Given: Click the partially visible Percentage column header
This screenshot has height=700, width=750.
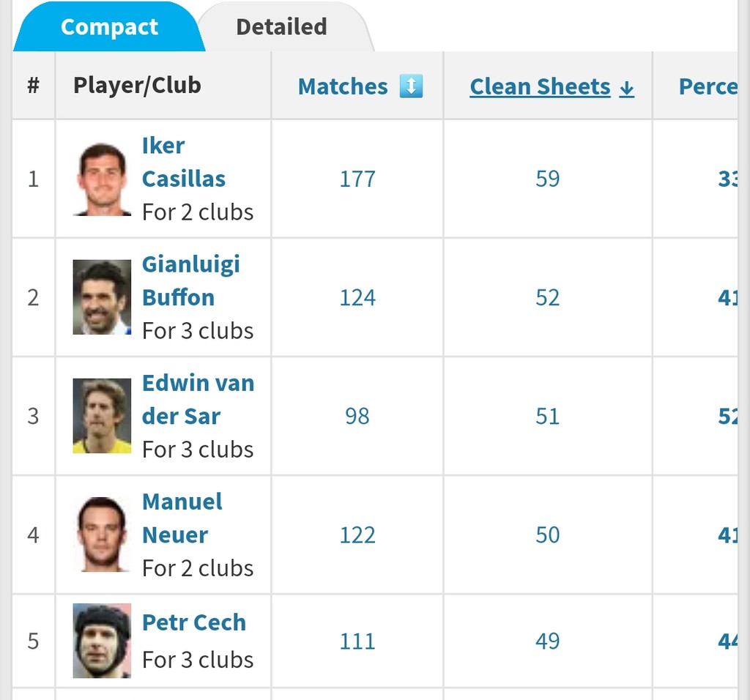Looking at the screenshot, I should pos(707,86).
